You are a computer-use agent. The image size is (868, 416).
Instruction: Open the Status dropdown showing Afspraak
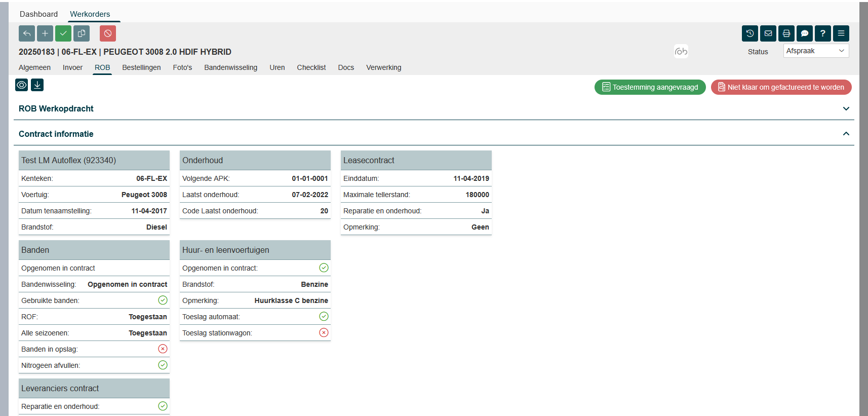[816, 51]
